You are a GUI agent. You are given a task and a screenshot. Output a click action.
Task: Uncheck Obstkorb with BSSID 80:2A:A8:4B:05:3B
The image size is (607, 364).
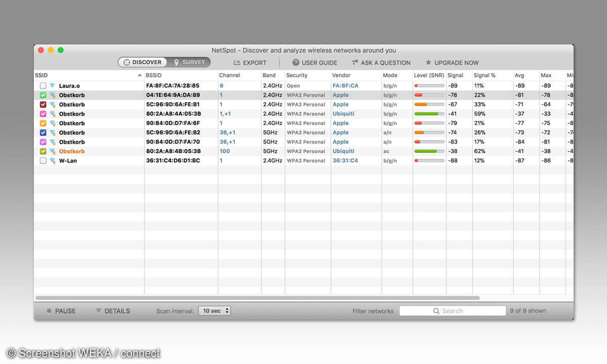[x=43, y=151]
